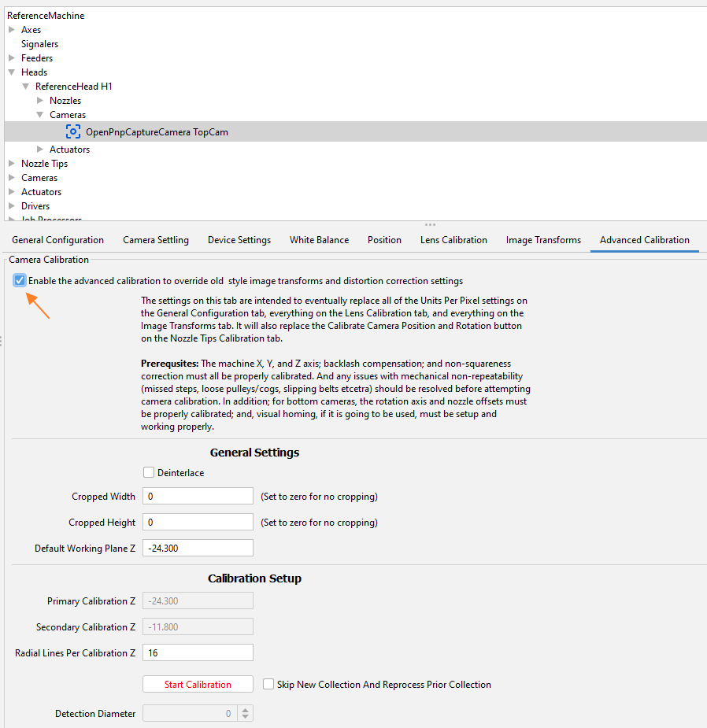Image resolution: width=707 pixels, height=728 pixels.
Task: Expand the Drivers tree node
Action: (x=12, y=206)
